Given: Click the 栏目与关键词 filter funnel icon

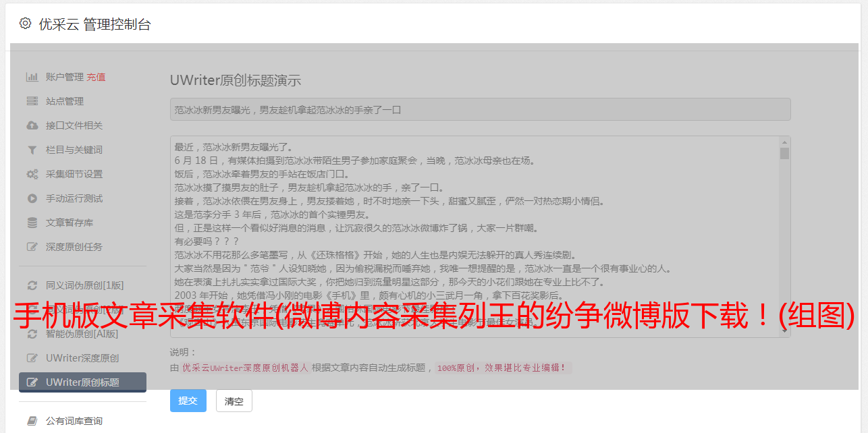Looking at the screenshot, I should coord(32,150).
